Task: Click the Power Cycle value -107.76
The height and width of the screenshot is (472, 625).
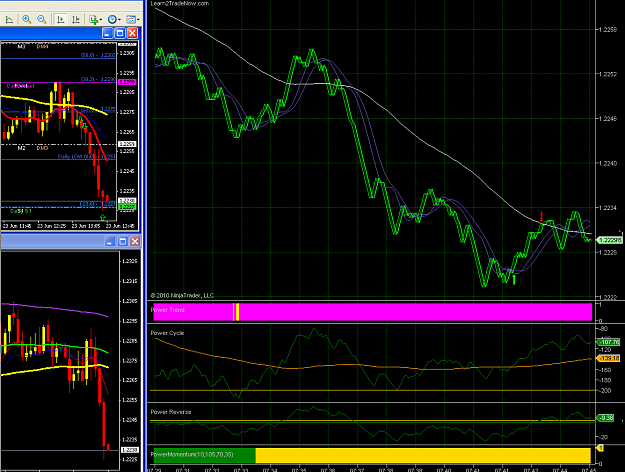Action: point(608,342)
